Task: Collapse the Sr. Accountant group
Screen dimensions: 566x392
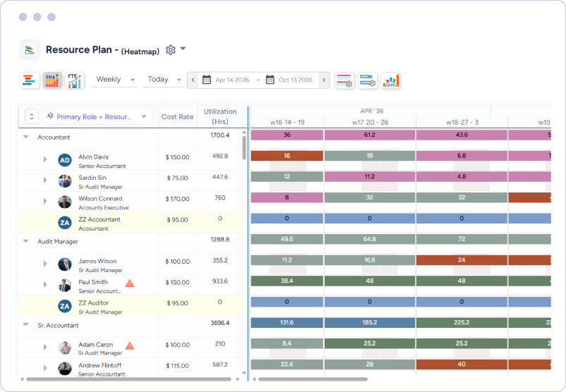Action: [25, 324]
